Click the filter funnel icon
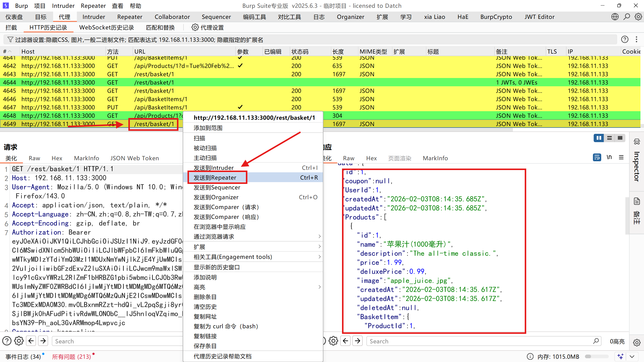This screenshot has width=644, height=362. (10, 40)
